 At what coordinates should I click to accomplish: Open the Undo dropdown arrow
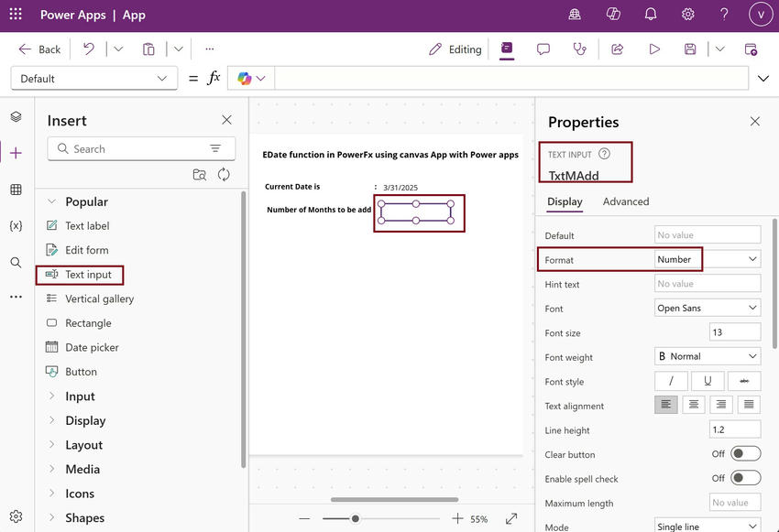click(117, 49)
